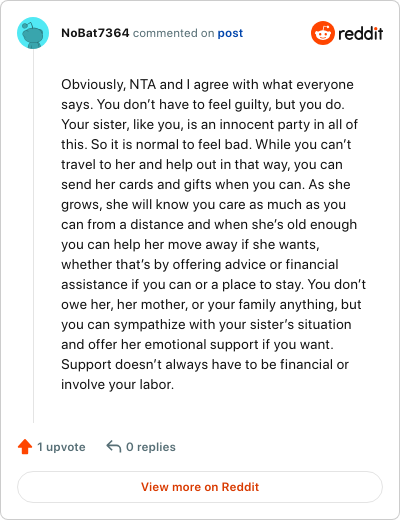Click text line beginning "send her cards and gifts"
The image size is (400, 520).
(206, 184)
